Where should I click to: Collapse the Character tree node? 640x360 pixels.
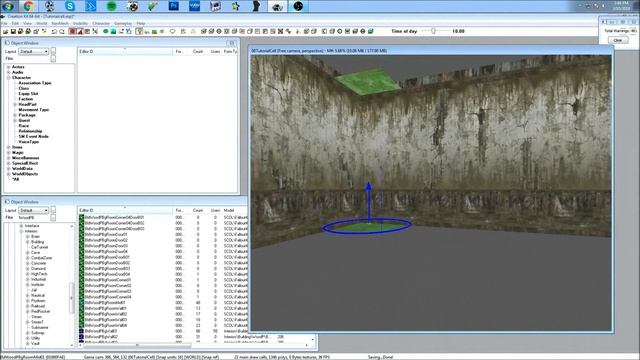coord(9,78)
